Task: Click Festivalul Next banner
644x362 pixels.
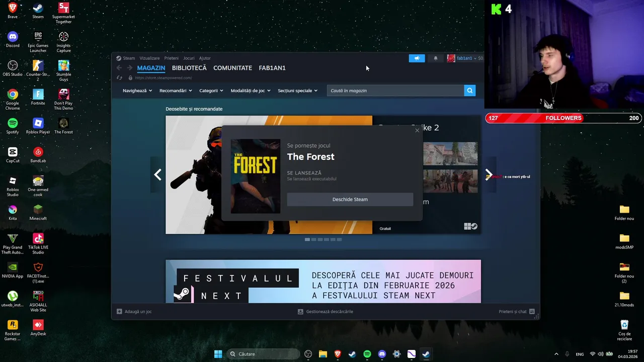Action: [x=323, y=282]
